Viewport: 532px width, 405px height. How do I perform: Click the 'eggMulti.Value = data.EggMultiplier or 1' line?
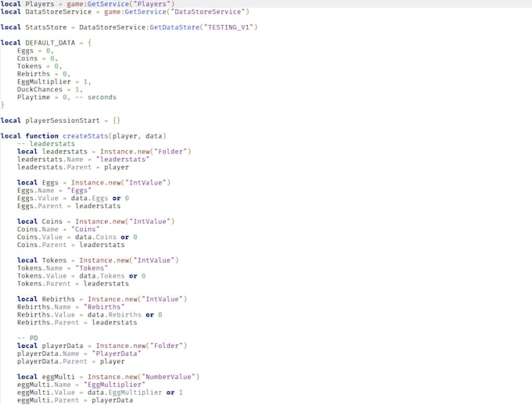coord(100,392)
